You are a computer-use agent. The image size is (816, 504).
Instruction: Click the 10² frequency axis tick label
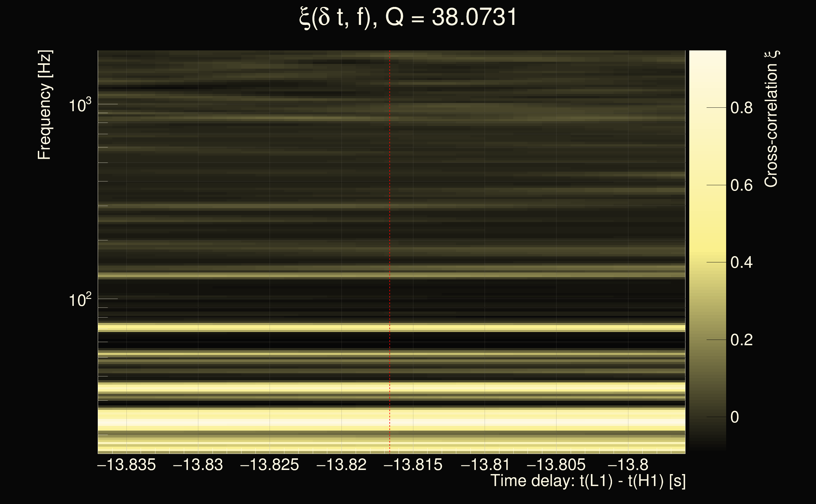pyautogui.click(x=80, y=300)
